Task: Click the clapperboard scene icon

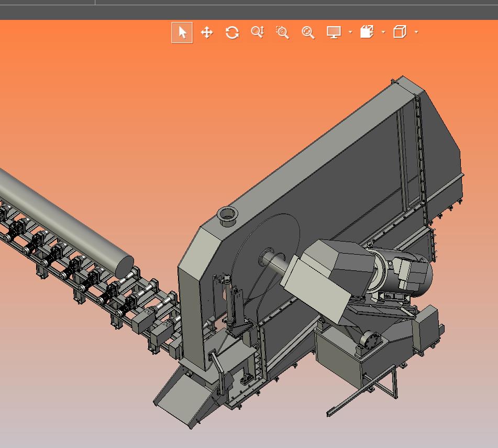Action: [x=367, y=32]
